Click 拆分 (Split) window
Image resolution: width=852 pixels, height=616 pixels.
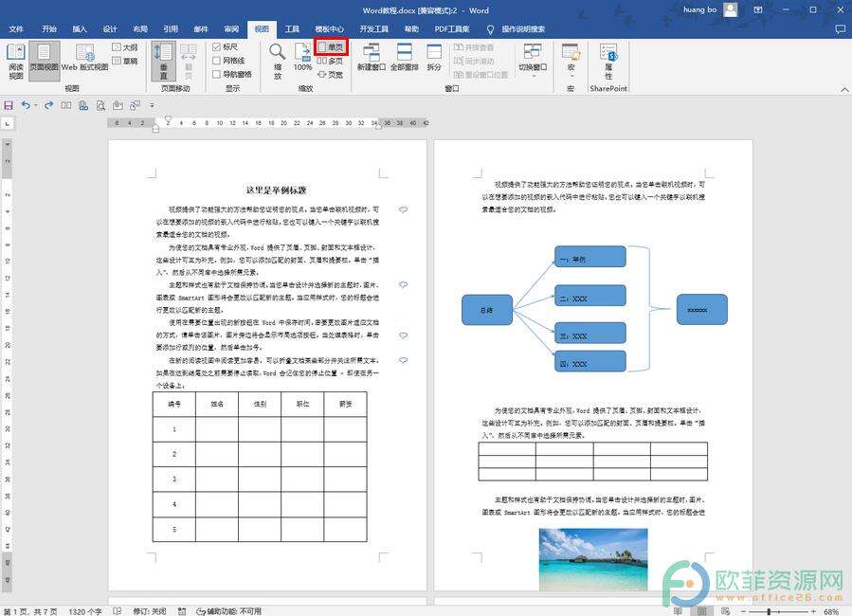click(x=434, y=57)
